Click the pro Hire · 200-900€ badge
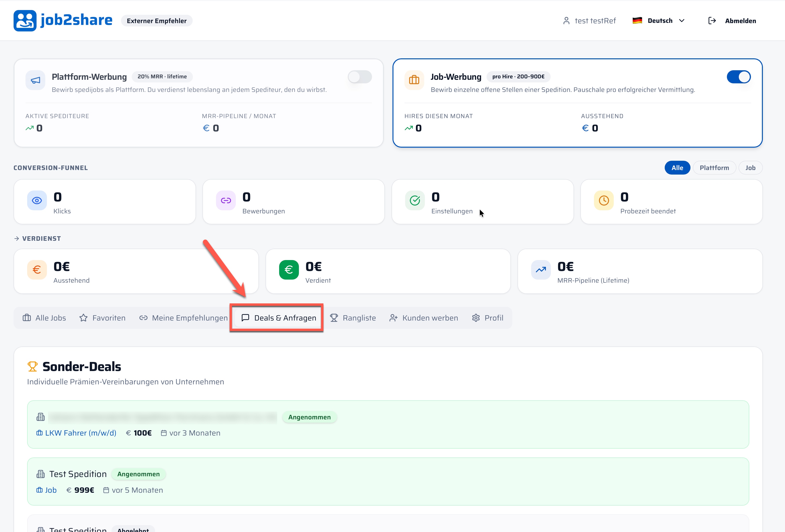 [518, 77]
